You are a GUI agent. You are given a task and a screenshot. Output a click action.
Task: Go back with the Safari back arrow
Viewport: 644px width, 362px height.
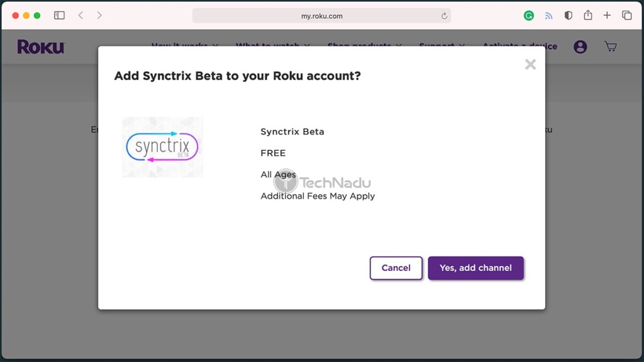pyautogui.click(x=81, y=16)
